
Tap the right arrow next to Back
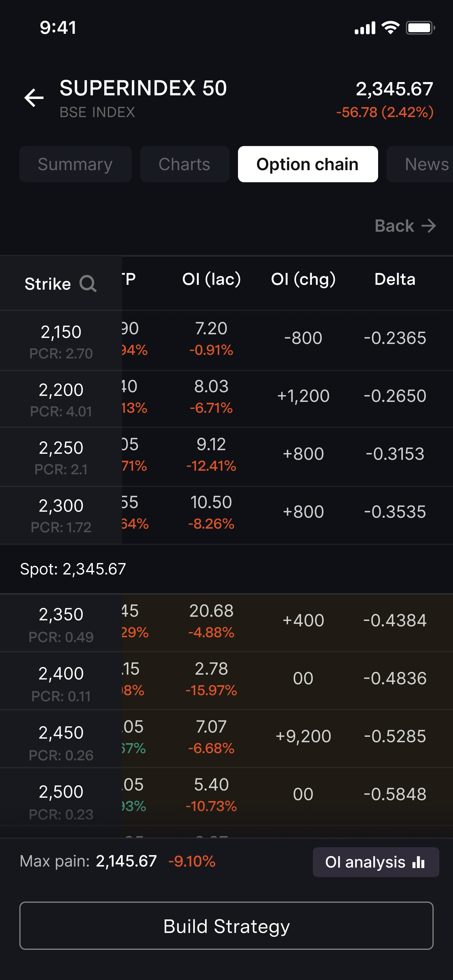point(429,226)
